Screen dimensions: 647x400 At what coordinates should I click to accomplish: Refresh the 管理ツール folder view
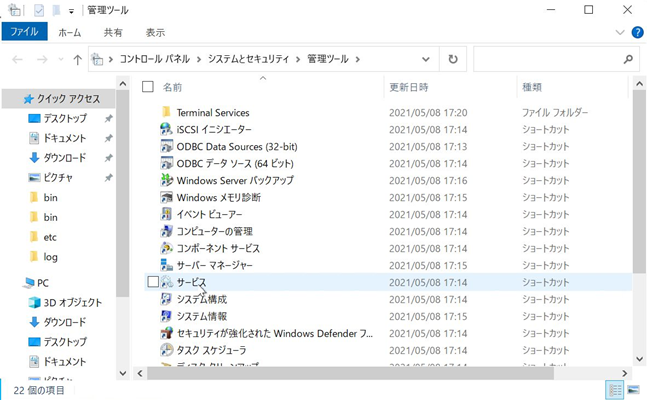tap(453, 59)
